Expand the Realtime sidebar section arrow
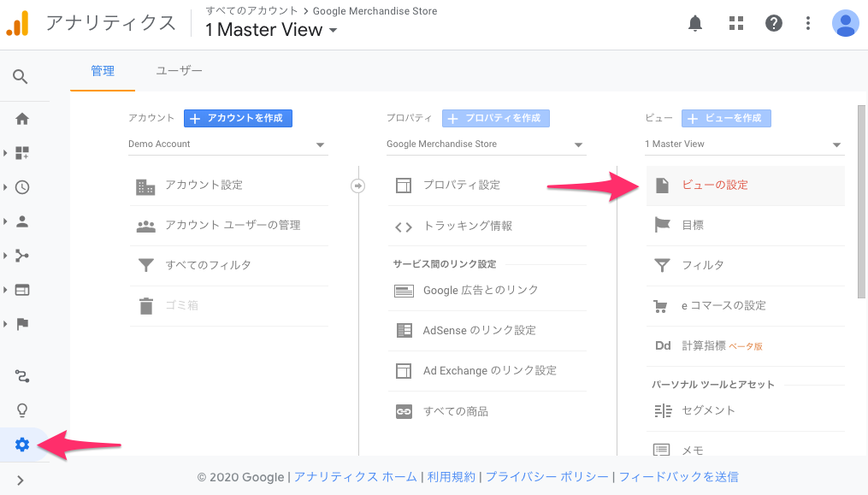 (5, 187)
